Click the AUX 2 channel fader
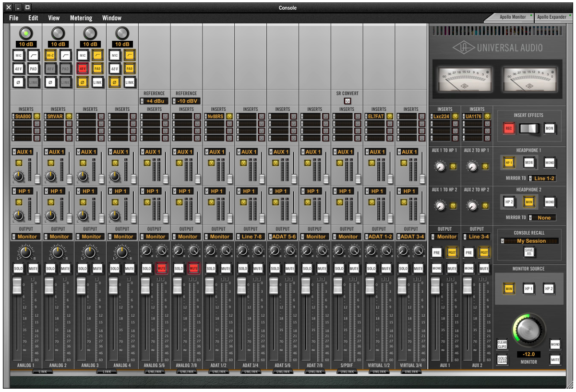 467,286
